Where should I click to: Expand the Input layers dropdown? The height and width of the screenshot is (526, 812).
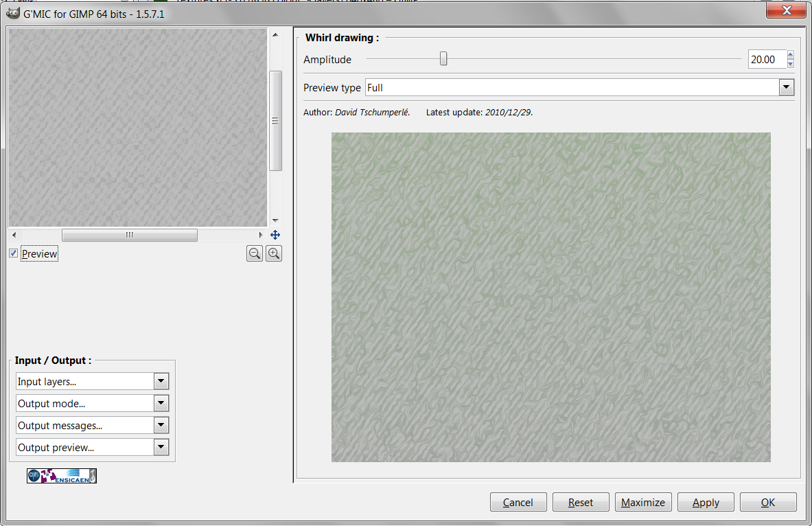(161, 381)
